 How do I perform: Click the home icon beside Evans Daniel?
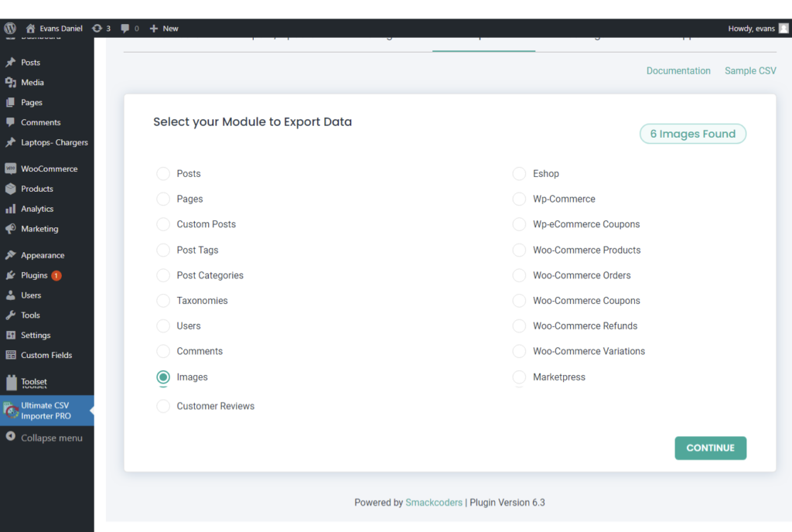click(30, 29)
